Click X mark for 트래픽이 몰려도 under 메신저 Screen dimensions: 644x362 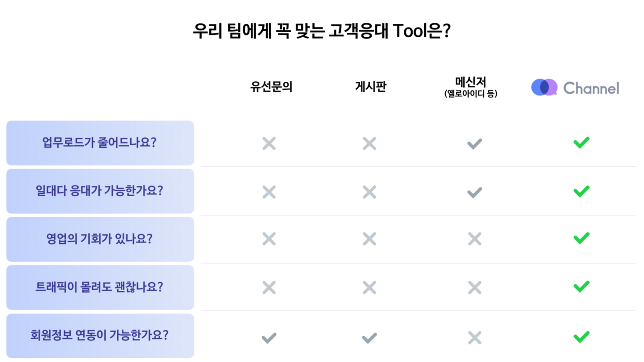tap(474, 288)
